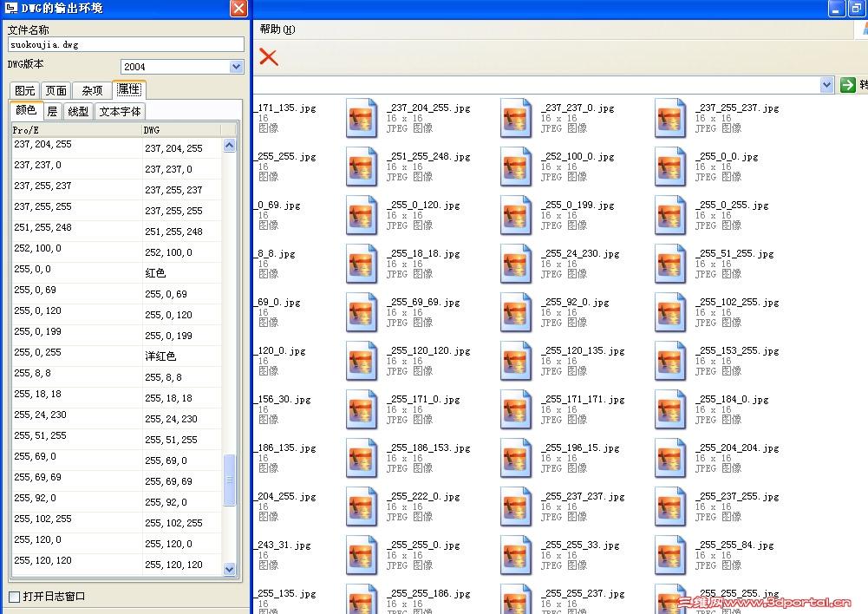Select _255_222_0.jpg file icon
The width and height of the screenshot is (868, 614).
click(362, 506)
